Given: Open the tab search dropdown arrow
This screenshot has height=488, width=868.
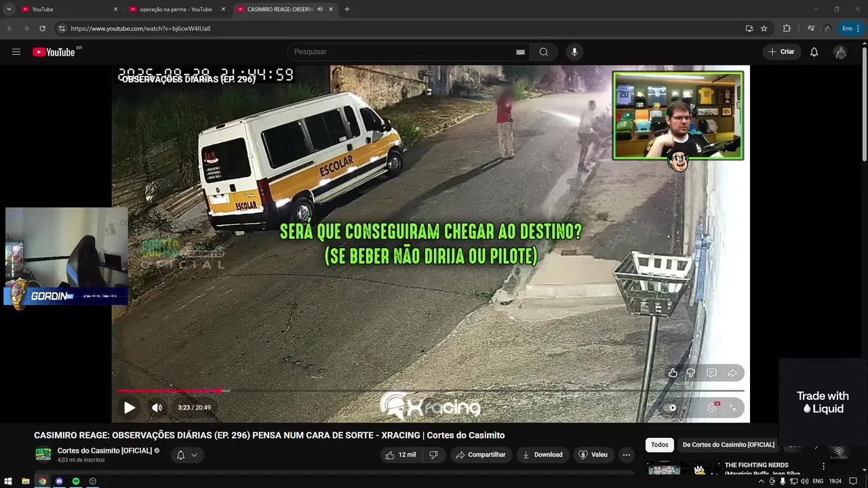Looking at the screenshot, I should pos(9,9).
